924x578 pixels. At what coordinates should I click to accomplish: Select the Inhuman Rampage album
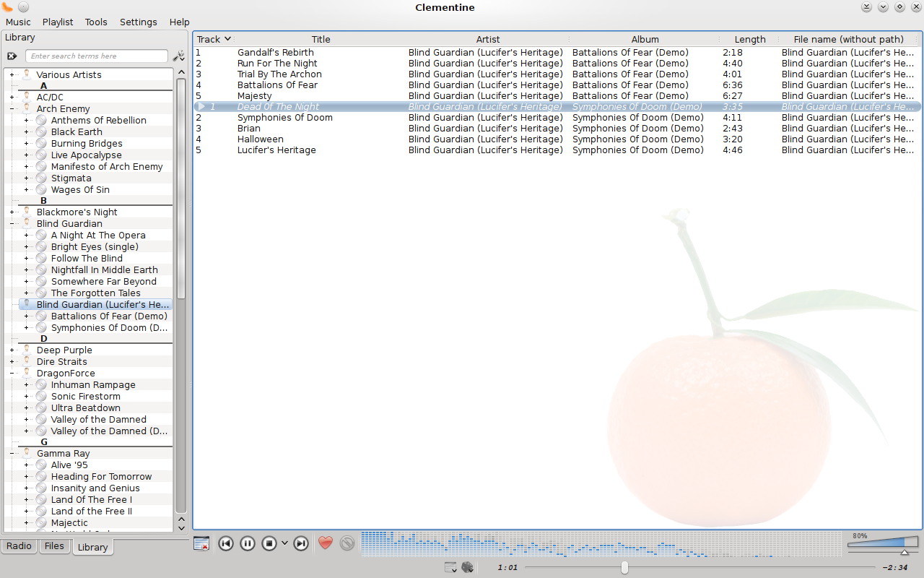(93, 384)
